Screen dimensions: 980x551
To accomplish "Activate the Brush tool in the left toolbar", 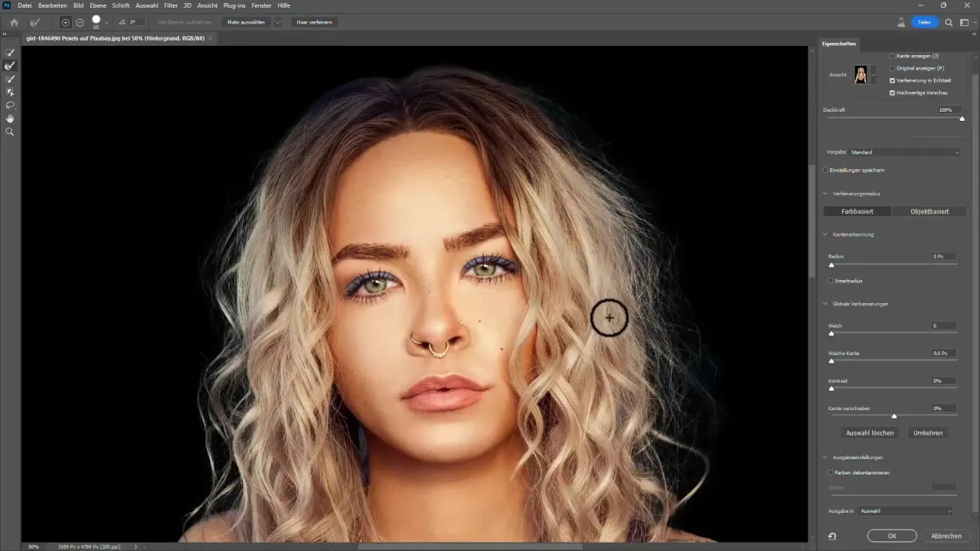I will pyautogui.click(x=10, y=78).
